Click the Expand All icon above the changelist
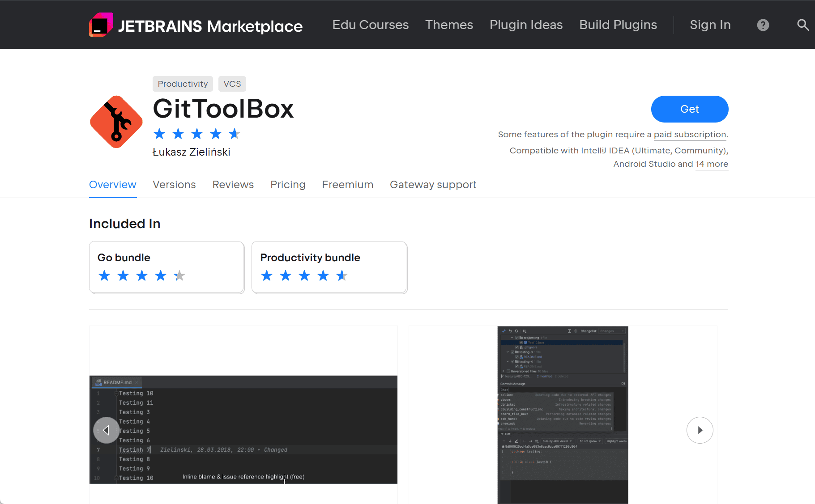Image resolution: width=815 pixels, height=504 pixels. 569,331
